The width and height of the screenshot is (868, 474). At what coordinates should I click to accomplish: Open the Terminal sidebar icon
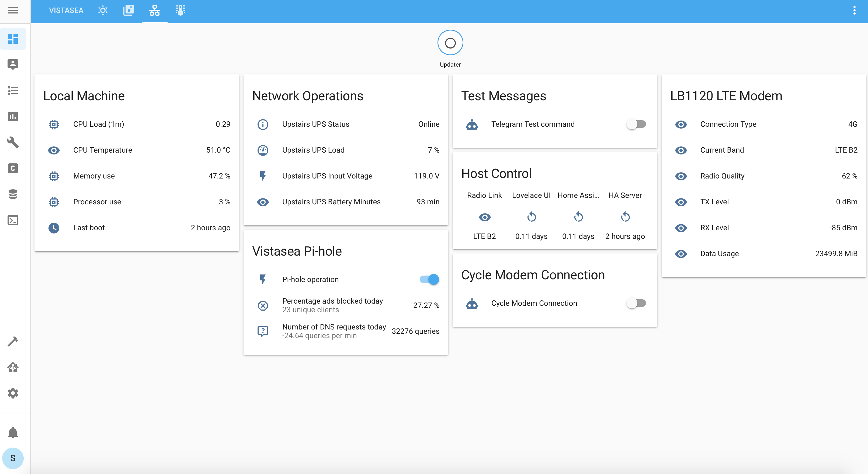(x=13, y=220)
